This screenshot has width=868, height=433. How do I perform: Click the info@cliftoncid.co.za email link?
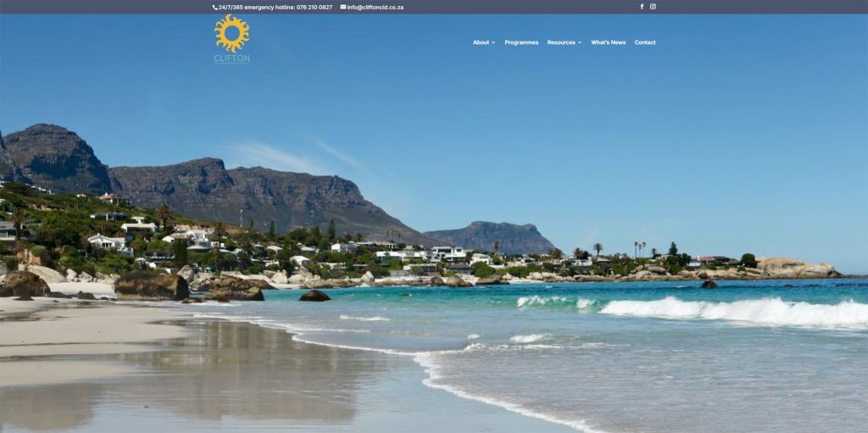376,7
